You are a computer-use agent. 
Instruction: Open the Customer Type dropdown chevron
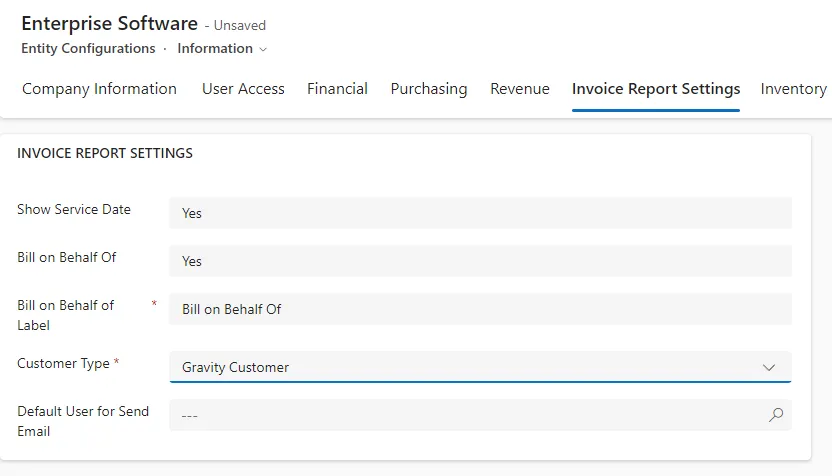tap(769, 367)
